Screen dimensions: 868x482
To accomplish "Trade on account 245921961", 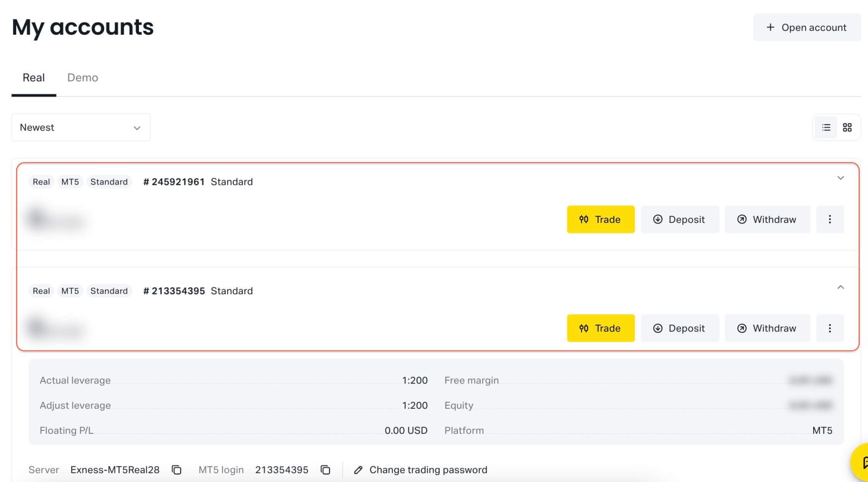I will tap(601, 220).
